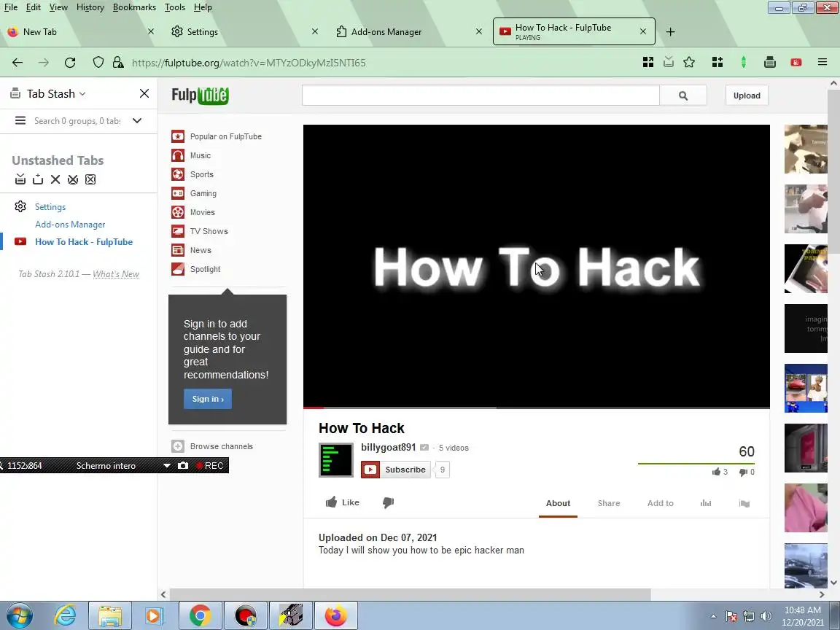
Task: Like the video
Action: 342,502
